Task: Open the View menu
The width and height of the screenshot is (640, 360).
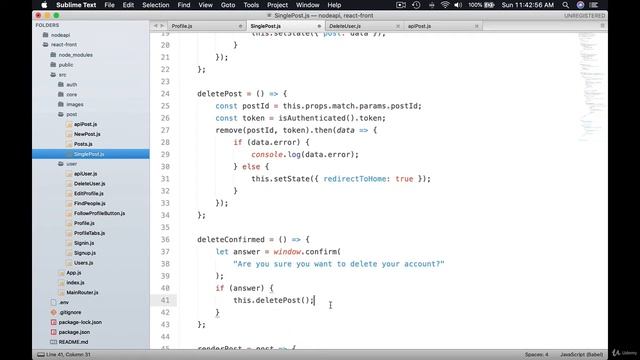Action: coord(205,5)
